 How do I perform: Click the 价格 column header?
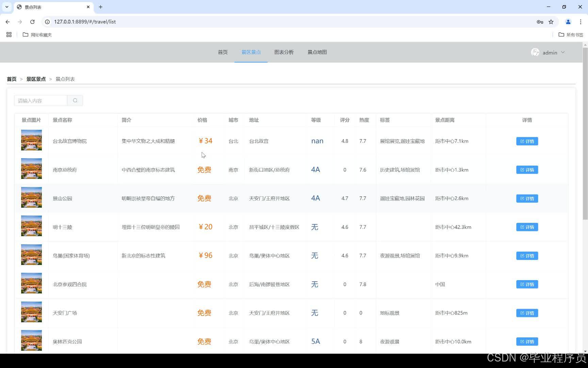(x=202, y=120)
